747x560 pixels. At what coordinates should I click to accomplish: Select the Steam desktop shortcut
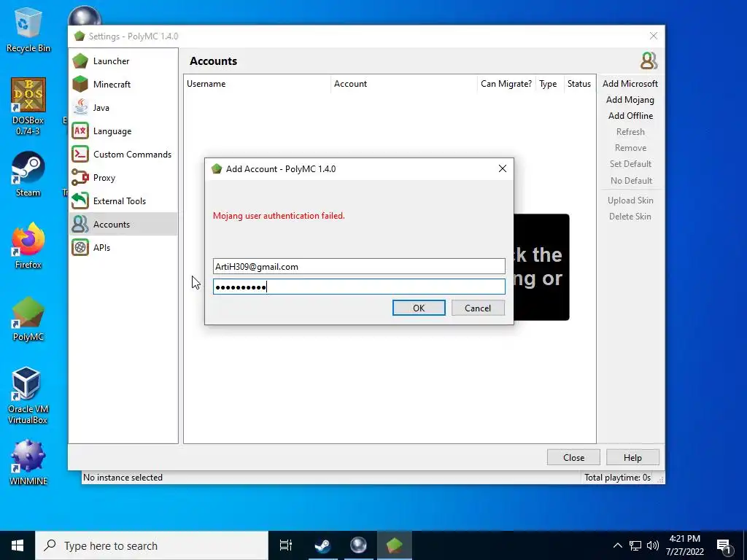28,174
